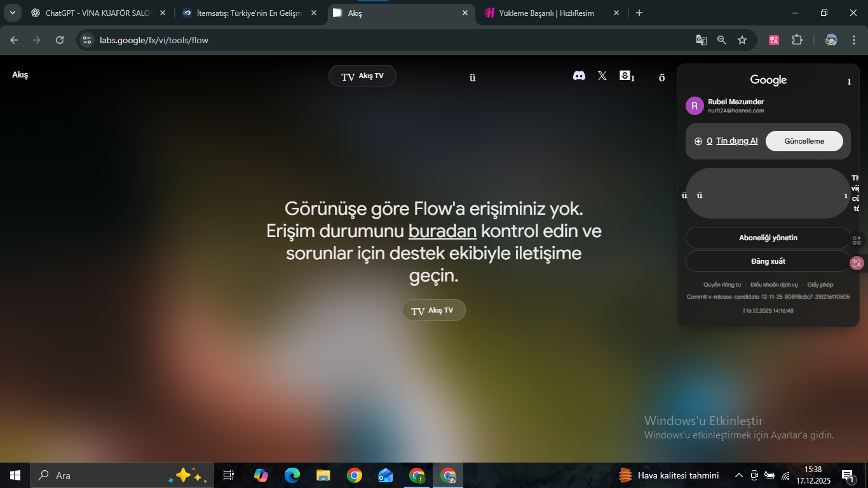The height and width of the screenshot is (488, 868).
Task: Open the Chrome profile avatar
Action: (x=831, y=40)
